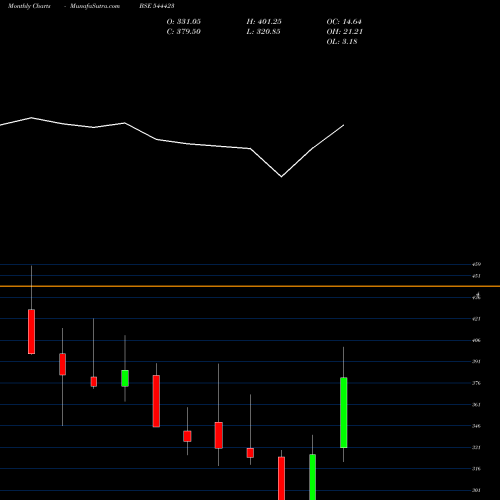
Task: Click the close value 'C: 379.50'
Action: coord(184,32)
